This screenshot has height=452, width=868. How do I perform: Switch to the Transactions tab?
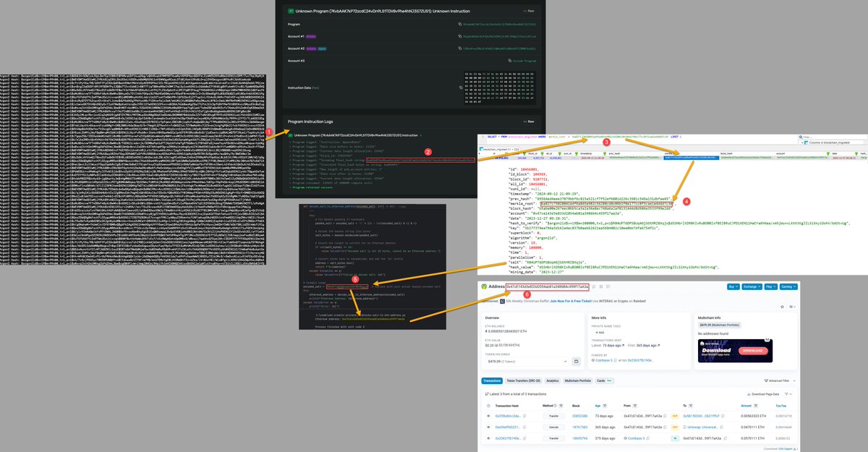(492, 380)
